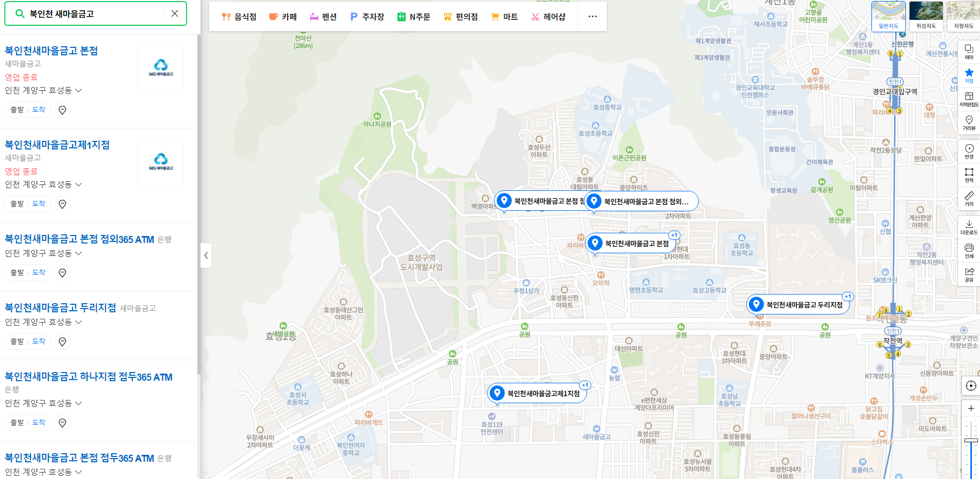Set 본점 as 도착 destination
Viewport: 980px width, 479px height.
coord(39,110)
